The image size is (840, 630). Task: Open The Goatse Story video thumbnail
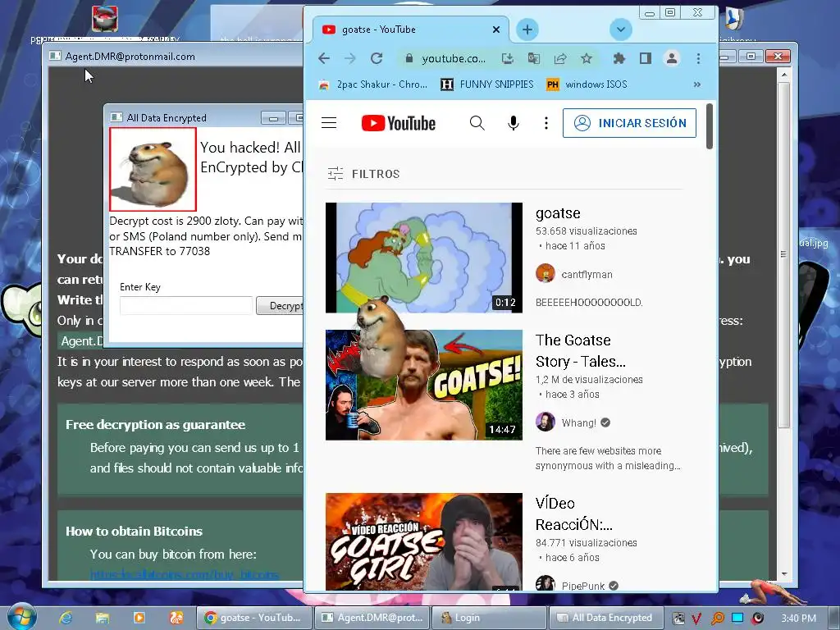pyautogui.click(x=424, y=386)
